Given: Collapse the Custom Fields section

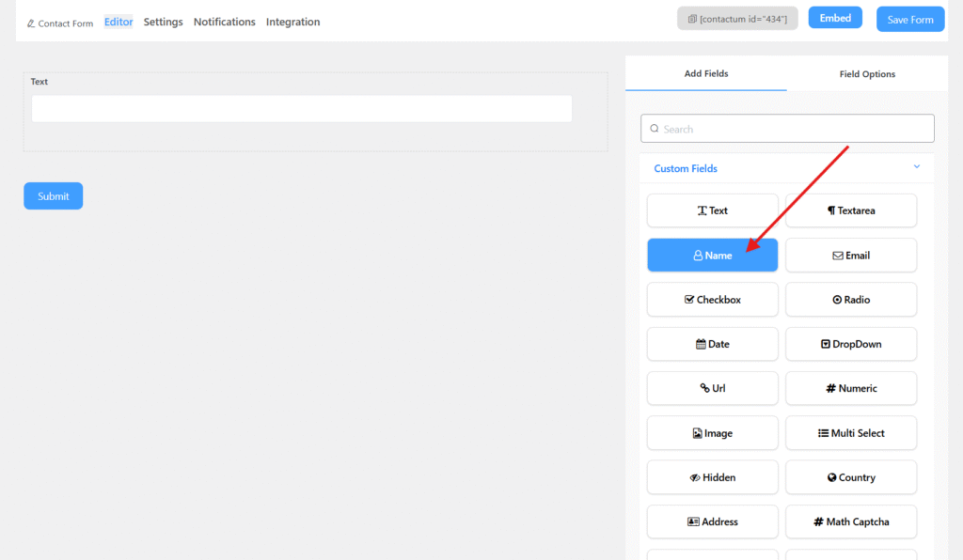Looking at the screenshot, I should [x=916, y=168].
